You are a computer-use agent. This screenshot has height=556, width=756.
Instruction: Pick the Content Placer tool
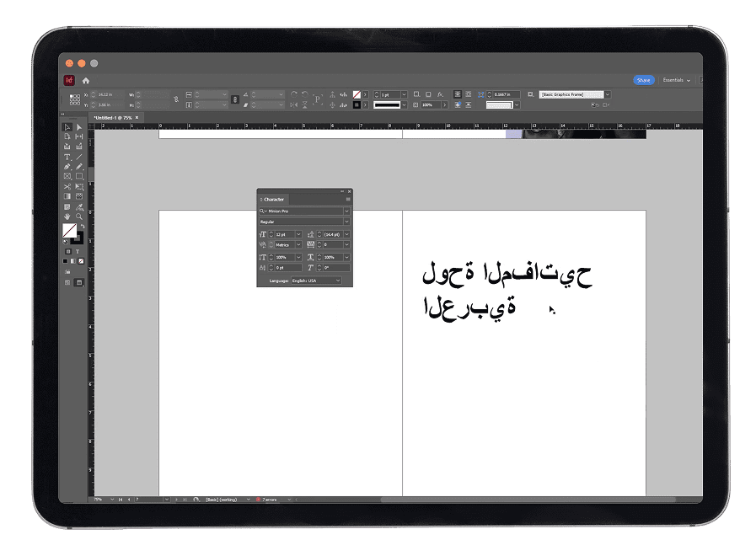[79, 147]
